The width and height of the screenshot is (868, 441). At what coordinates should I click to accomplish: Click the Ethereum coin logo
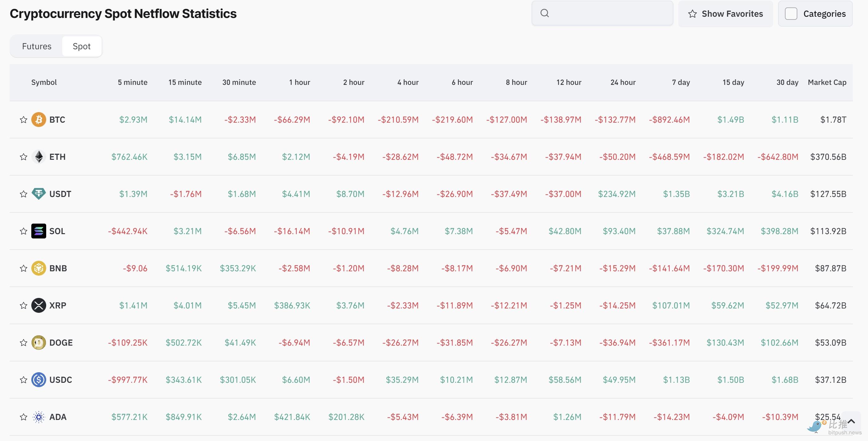39,157
